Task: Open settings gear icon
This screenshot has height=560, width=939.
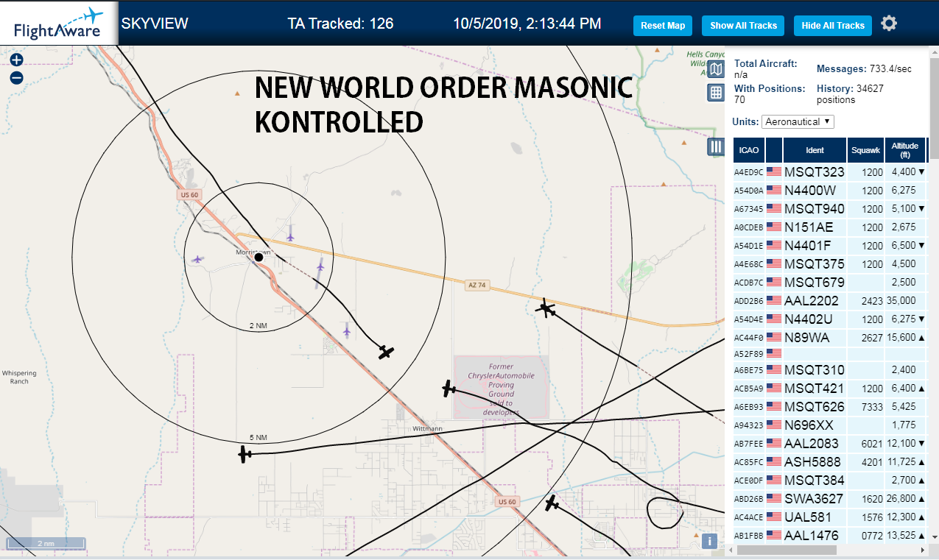Action: coord(889,24)
